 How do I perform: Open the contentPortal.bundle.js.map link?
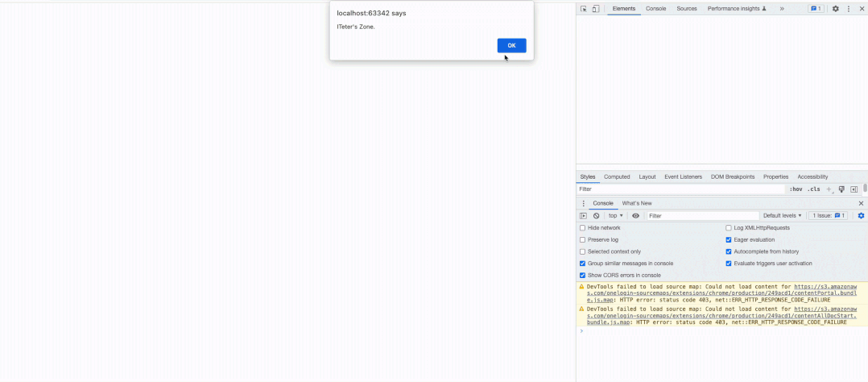(722, 293)
